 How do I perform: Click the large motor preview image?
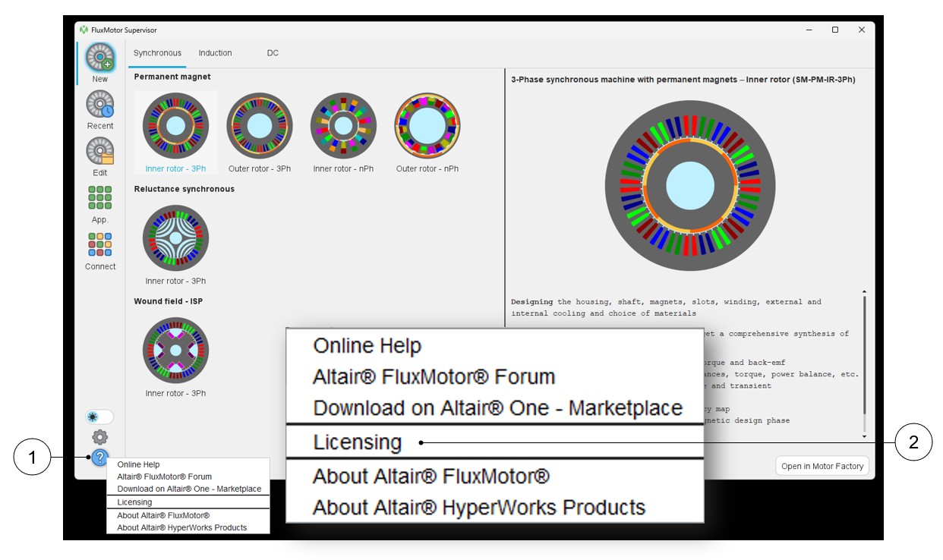click(x=689, y=186)
